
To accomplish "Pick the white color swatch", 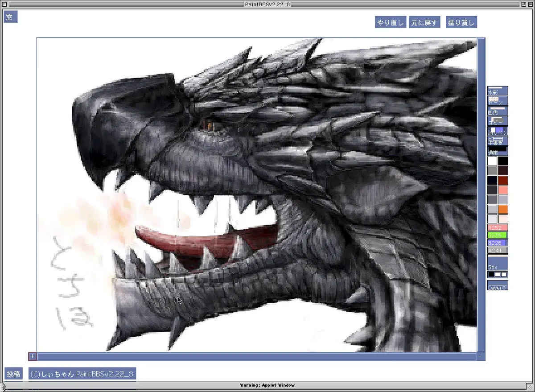I will pyautogui.click(x=492, y=161).
